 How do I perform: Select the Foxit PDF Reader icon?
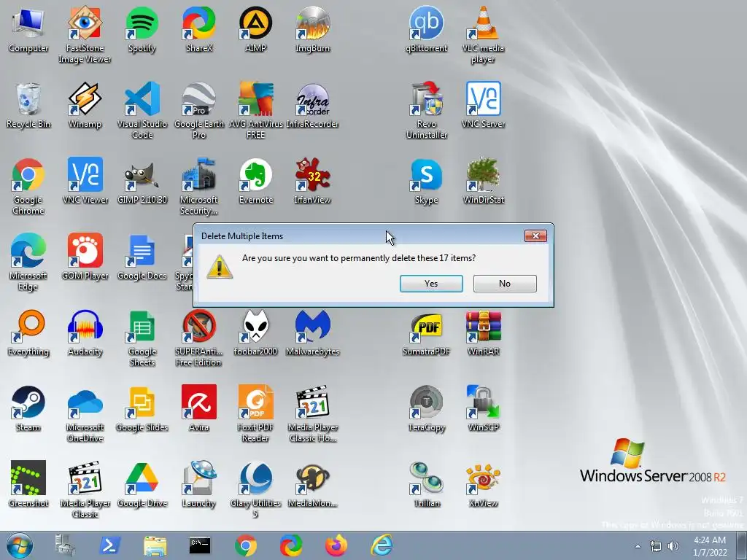pos(255,414)
